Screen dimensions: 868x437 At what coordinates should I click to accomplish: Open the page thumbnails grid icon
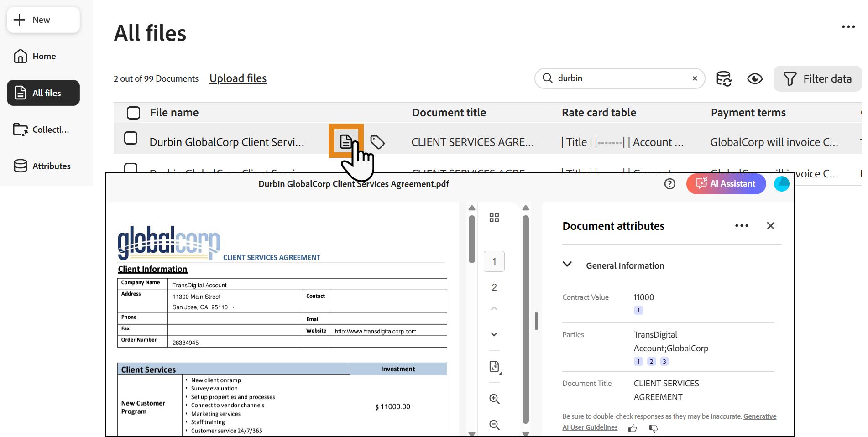(494, 218)
